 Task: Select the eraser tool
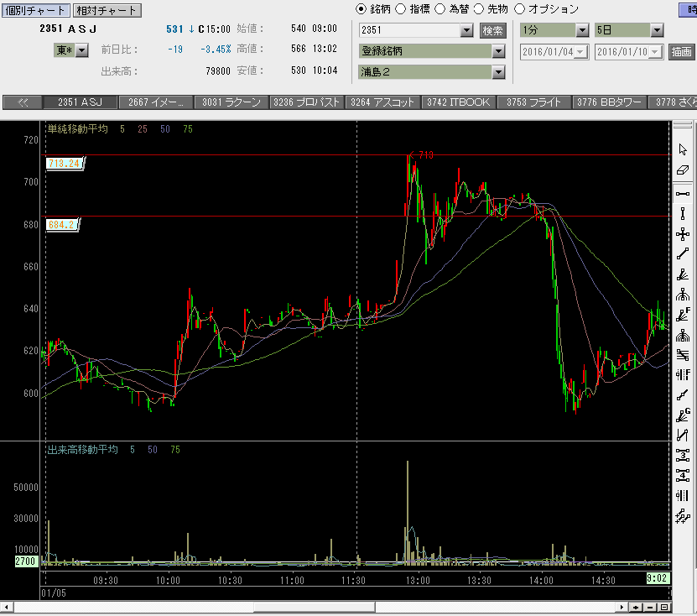683,170
